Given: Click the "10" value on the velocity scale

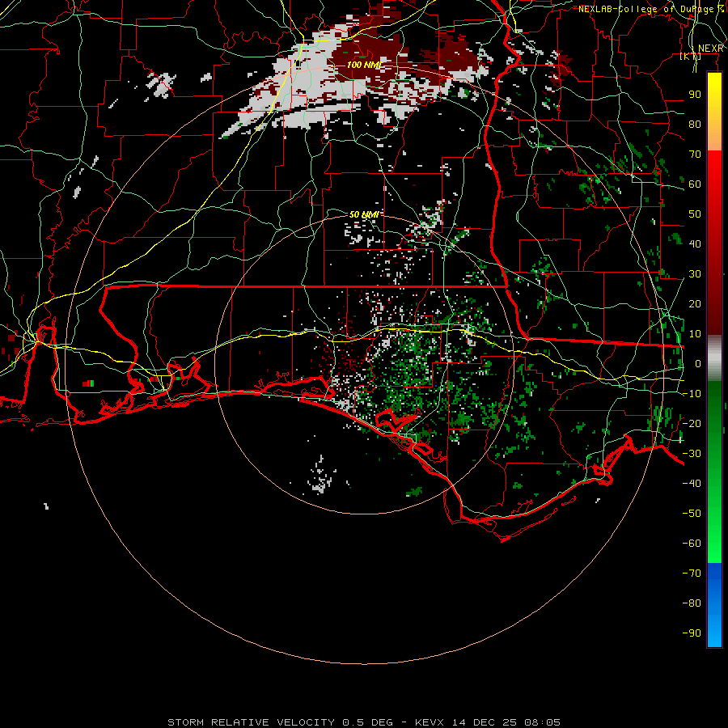Looking at the screenshot, I should (695, 334).
